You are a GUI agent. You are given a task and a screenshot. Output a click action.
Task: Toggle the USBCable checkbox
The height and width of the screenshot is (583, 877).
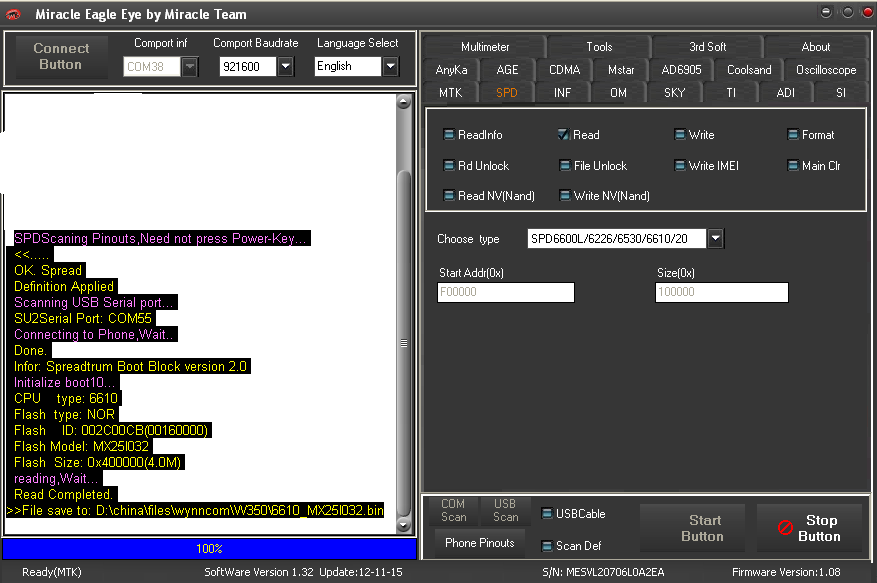point(547,514)
